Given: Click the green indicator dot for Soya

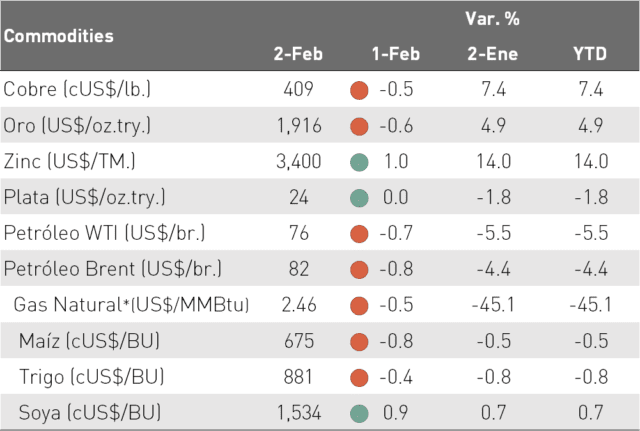Looking at the screenshot, I should [x=359, y=413].
